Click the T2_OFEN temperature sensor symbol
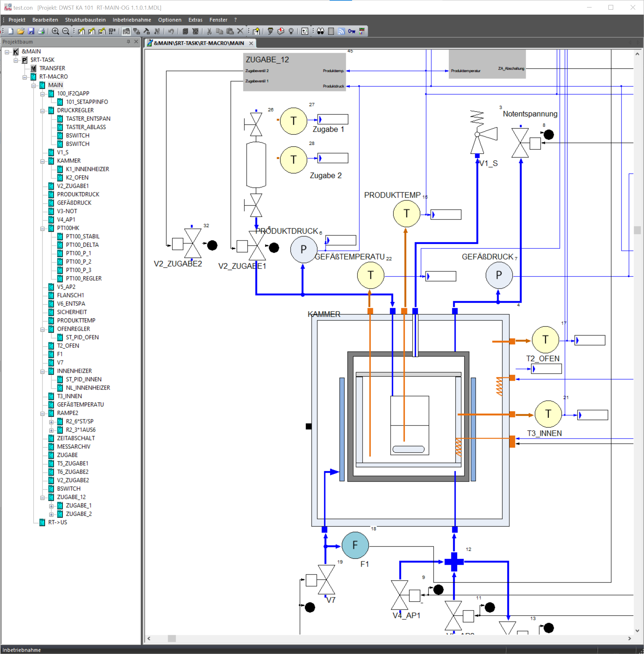 point(545,339)
